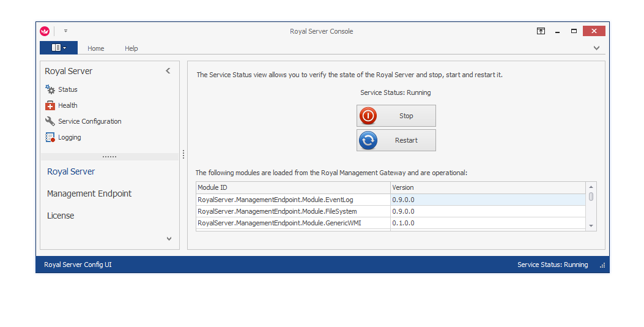Click the red power icon on Stop

tap(368, 116)
